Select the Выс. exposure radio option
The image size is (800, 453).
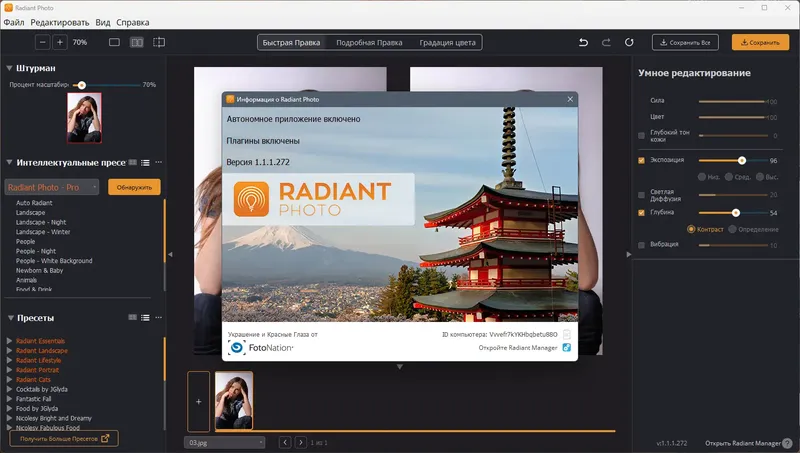(760, 177)
